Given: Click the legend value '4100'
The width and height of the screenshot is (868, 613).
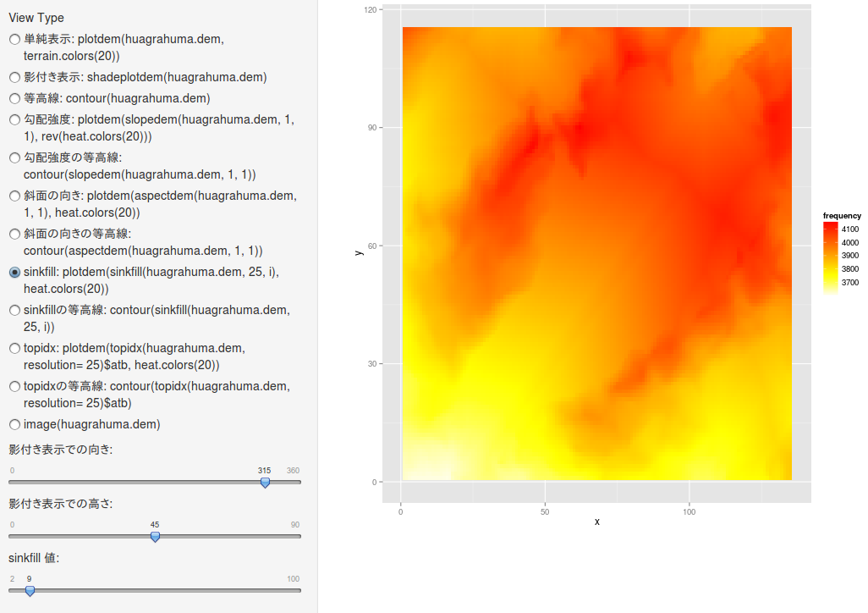Looking at the screenshot, I should pos(850,229).
